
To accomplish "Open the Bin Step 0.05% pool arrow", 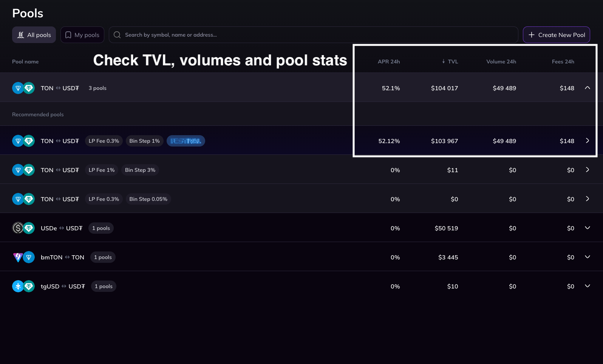I will (587, 199).
